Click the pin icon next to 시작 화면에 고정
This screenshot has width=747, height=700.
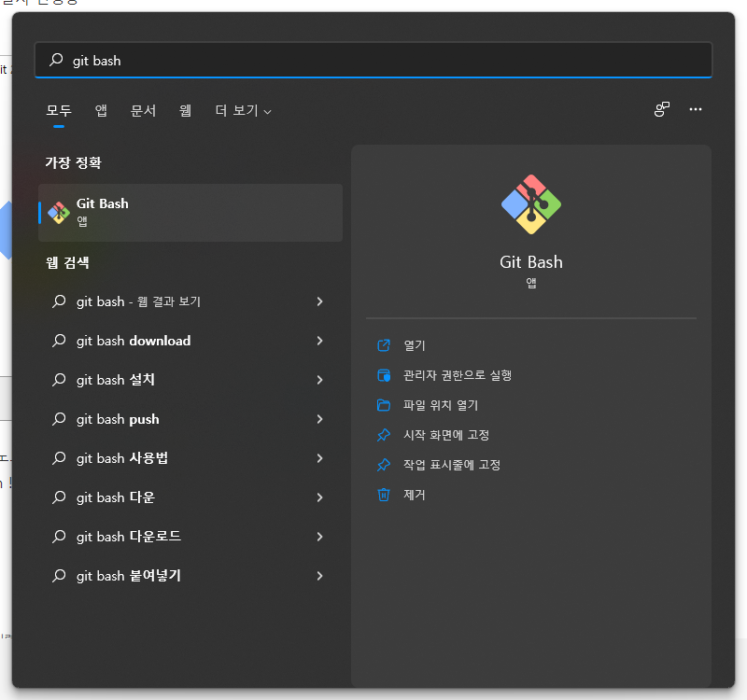click(384, 435)
